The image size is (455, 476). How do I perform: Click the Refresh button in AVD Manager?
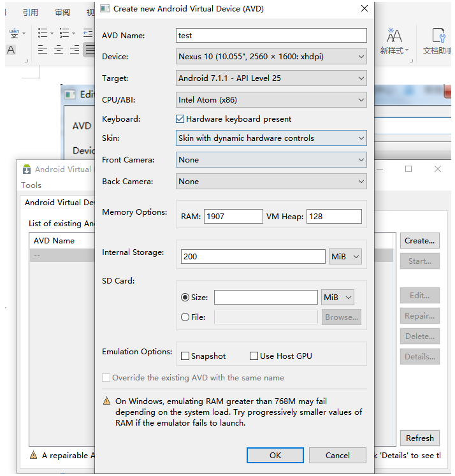[x=419, y=438]
